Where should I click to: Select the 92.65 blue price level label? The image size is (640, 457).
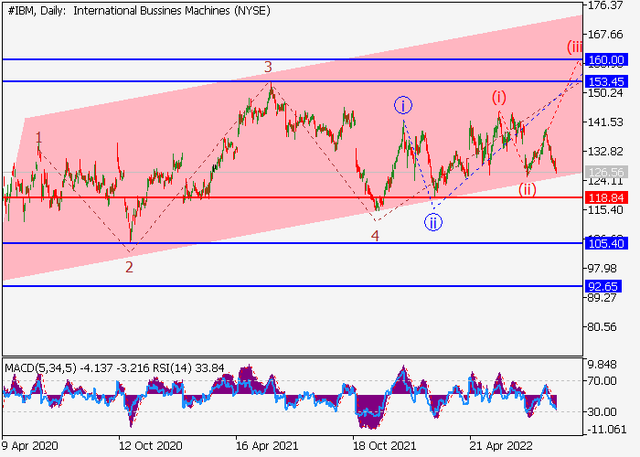coord(603,286)
